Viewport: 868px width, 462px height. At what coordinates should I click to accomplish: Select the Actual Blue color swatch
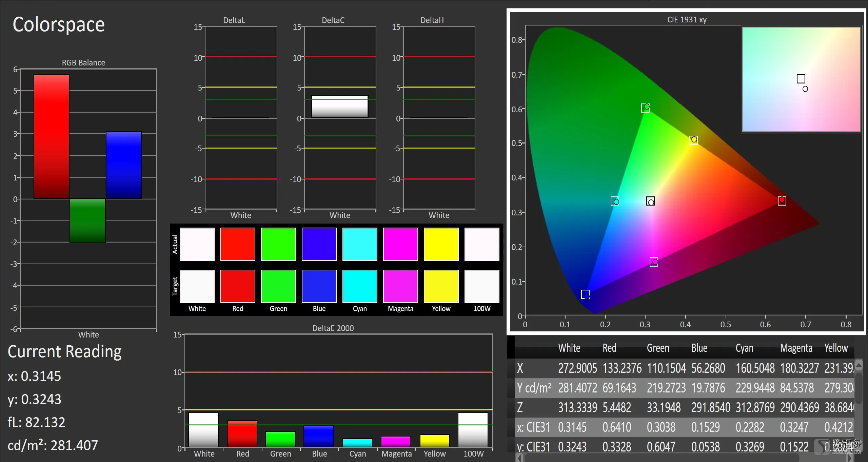pyautogui.click(x=319, y=244)
